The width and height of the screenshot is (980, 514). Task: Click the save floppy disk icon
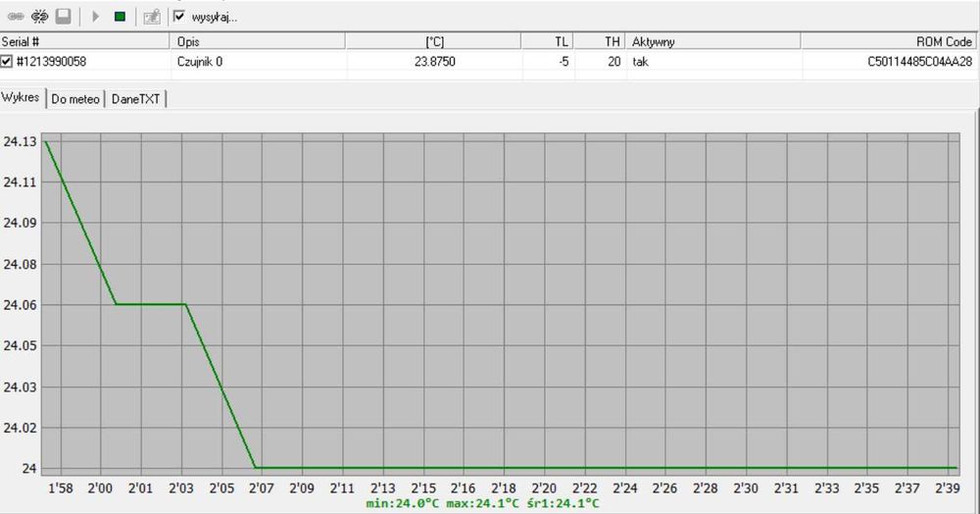point(63,17)
